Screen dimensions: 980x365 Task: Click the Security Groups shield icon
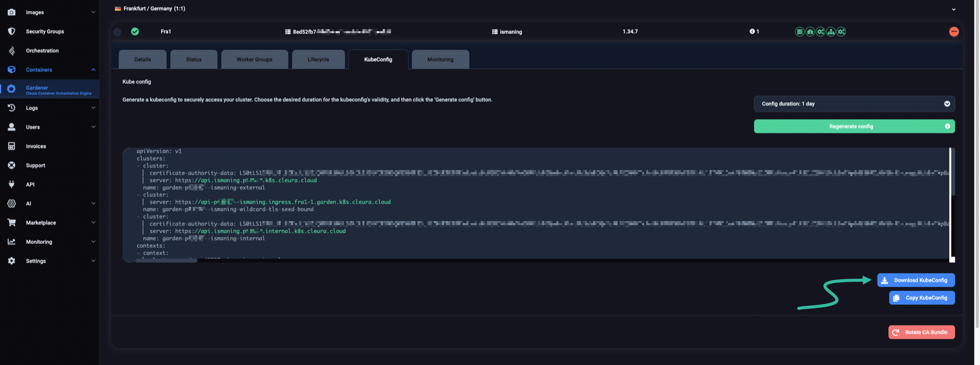pos(11,31)
